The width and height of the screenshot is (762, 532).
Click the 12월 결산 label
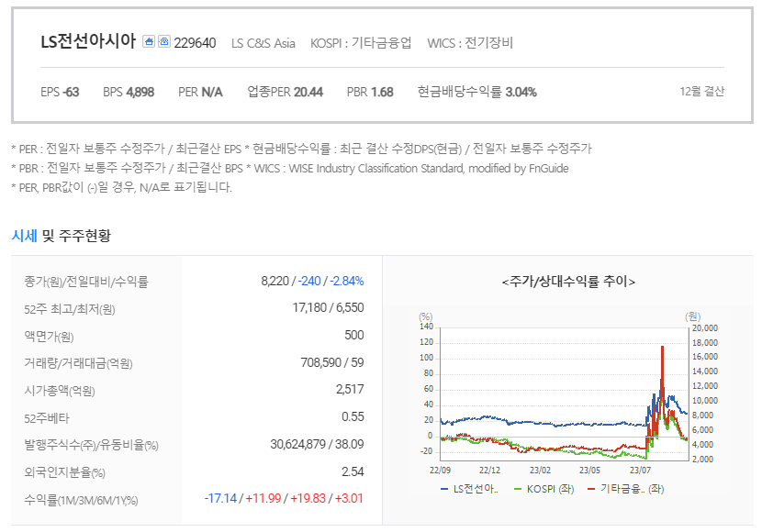tap(701, 91)
